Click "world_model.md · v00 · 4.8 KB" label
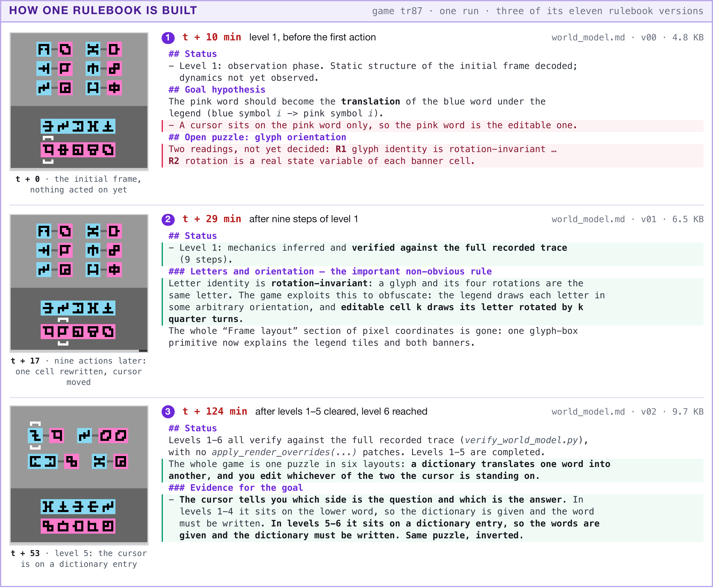 627,38
